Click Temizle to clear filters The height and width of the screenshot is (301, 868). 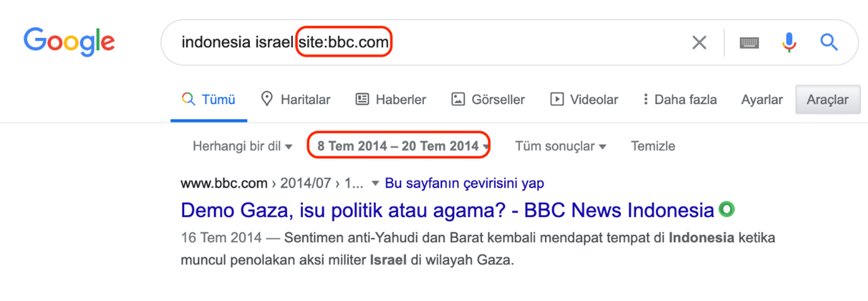click(653, 146)
